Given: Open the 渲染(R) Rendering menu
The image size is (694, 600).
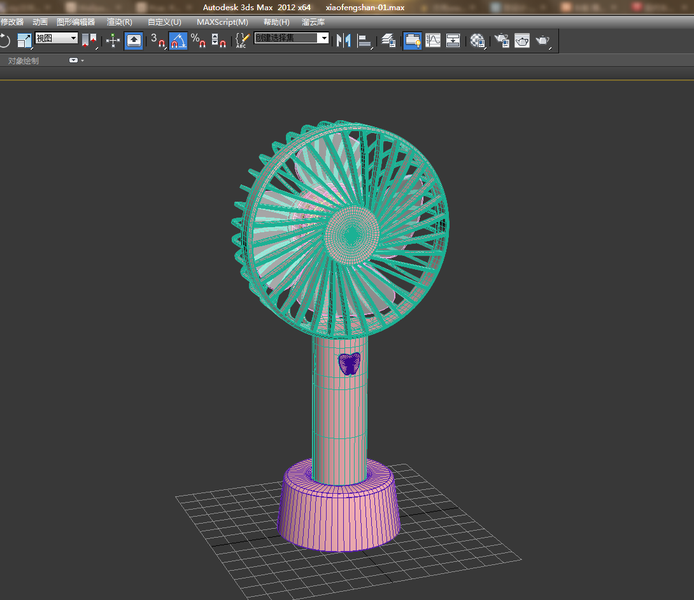Looking at the screenshot, I should tap(120, 22).
